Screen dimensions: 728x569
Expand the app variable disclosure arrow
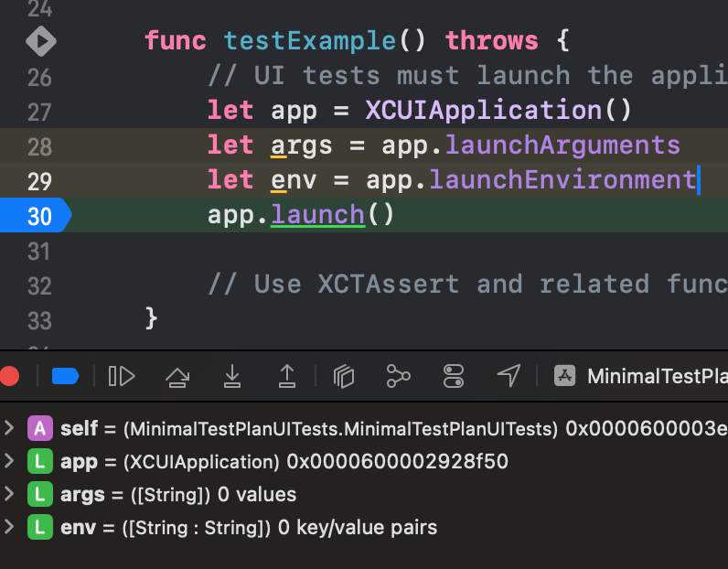(x=9, y=461)
